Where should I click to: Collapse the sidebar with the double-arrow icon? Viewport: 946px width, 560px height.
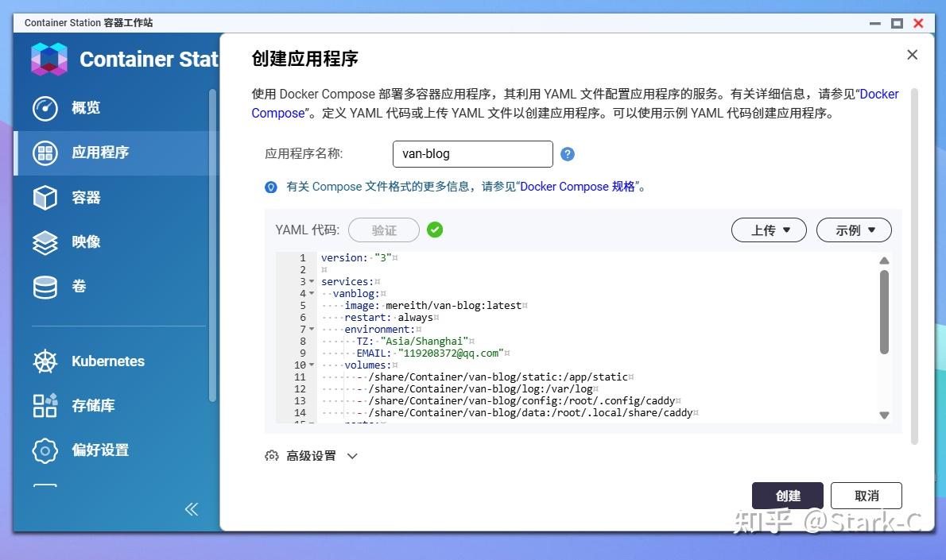(191, 509)
